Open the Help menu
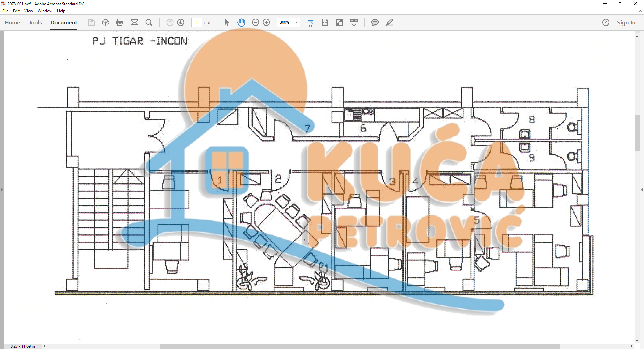This screenshot has height=349, width=644. coord(61,11)
